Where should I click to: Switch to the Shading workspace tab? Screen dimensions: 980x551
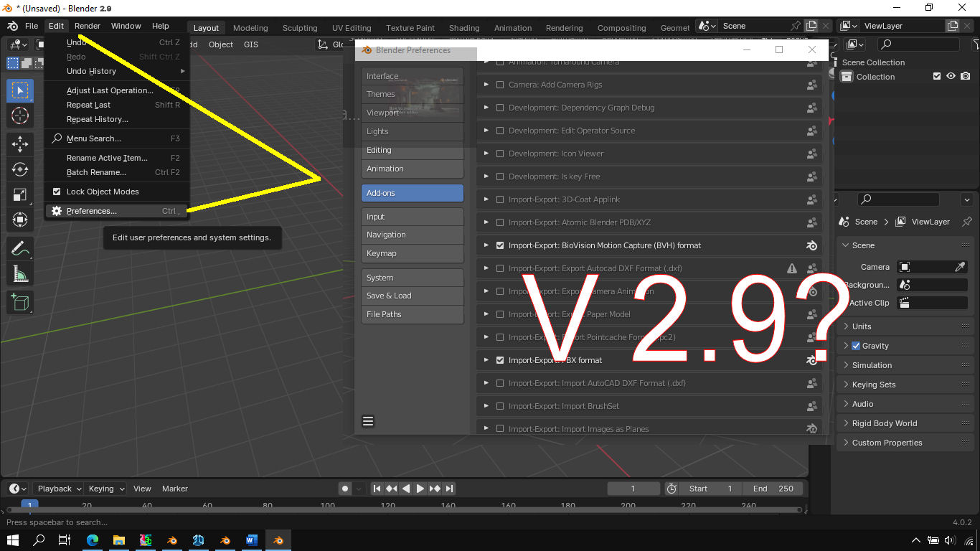(x=464, y=28)
